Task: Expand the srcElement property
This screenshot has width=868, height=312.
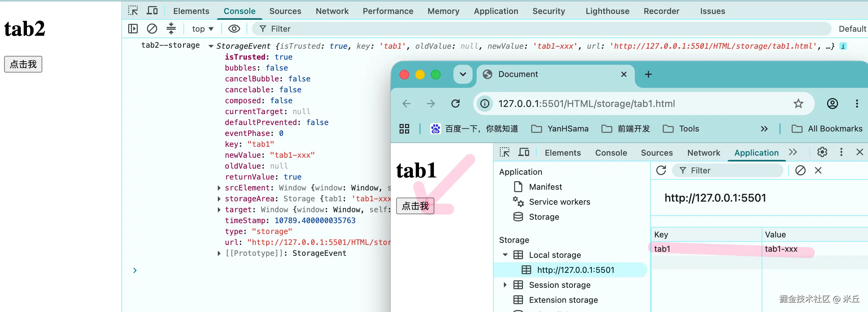Action: tap(219, 188)
